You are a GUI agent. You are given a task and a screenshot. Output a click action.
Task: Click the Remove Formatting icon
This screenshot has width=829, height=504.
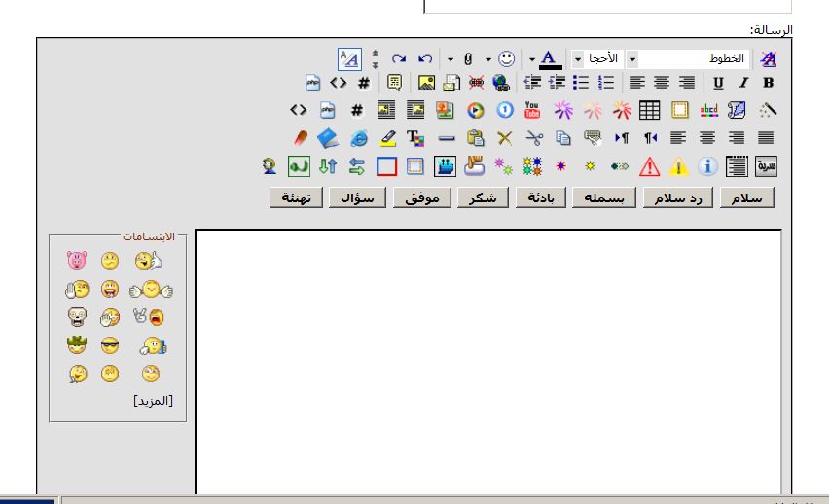pyautogui.click(x=768, y=58)
